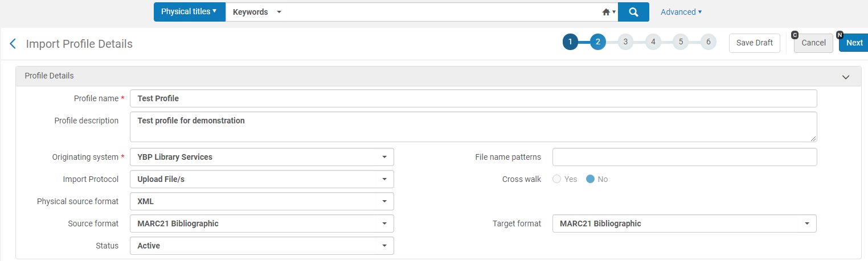Click the Next button
Screen dimensions: 868x261
click(854, 43)
